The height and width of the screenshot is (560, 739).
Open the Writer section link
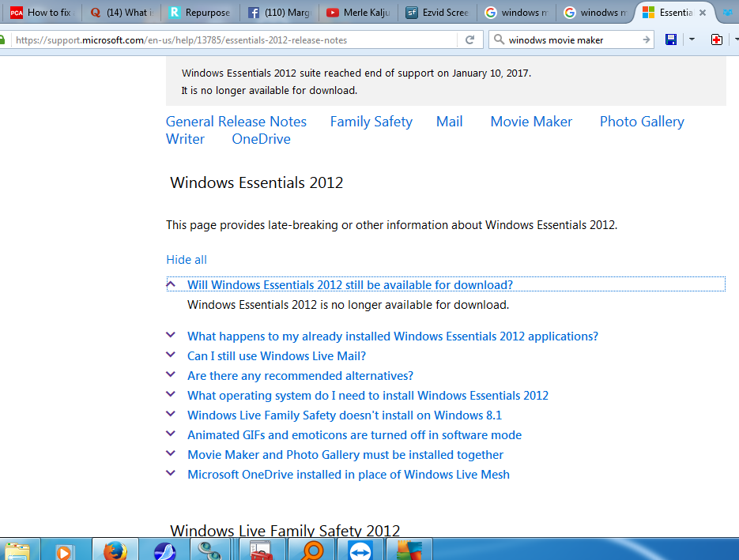tap(185, 139)
